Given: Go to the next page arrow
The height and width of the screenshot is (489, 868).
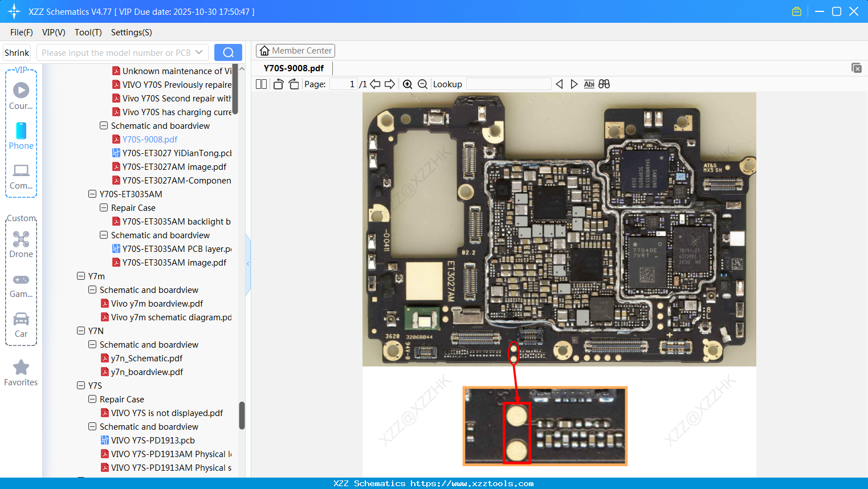Looking at the screenshot, I should (x=390, y=84).
